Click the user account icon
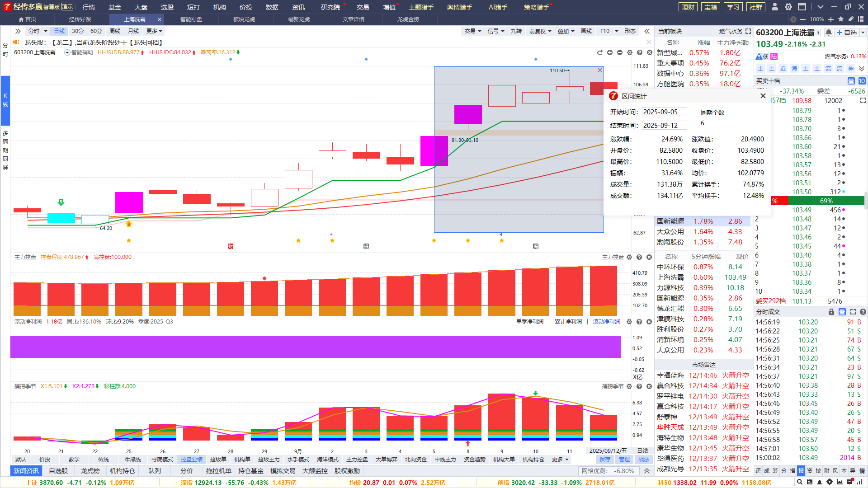The height and width of the screenshot is (488, 868). pos(775,7)
